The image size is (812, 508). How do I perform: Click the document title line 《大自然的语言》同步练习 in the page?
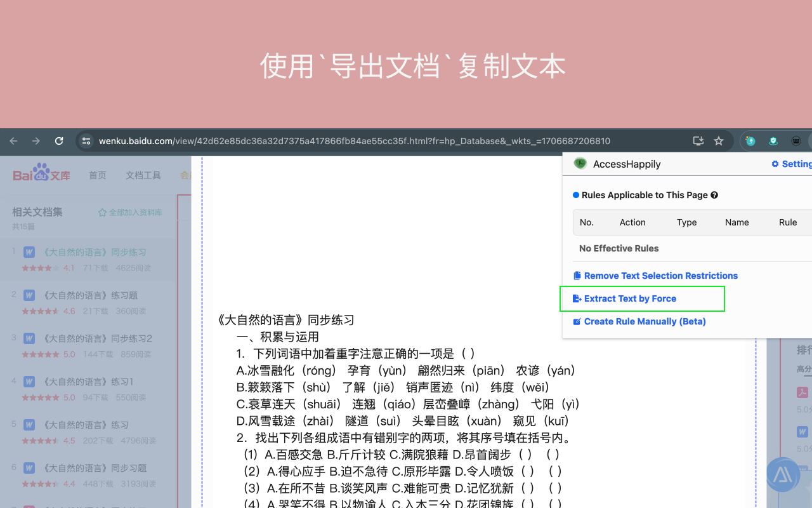pyautogui.click(x=285, y=320)
